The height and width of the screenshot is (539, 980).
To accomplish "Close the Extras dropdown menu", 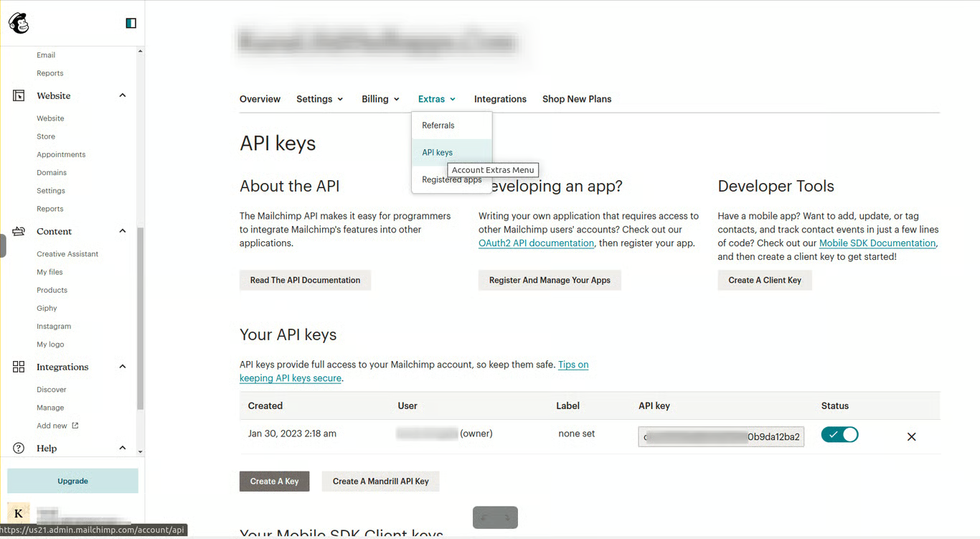I will click(x=437, y=99).
